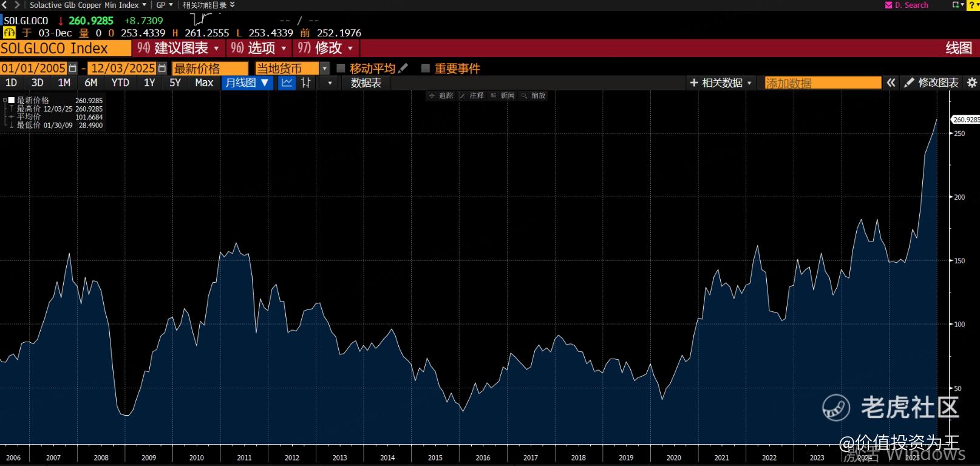980x466 pixels.
Task: Go forward with the right arrow
Action: click(x=17, y=5)
